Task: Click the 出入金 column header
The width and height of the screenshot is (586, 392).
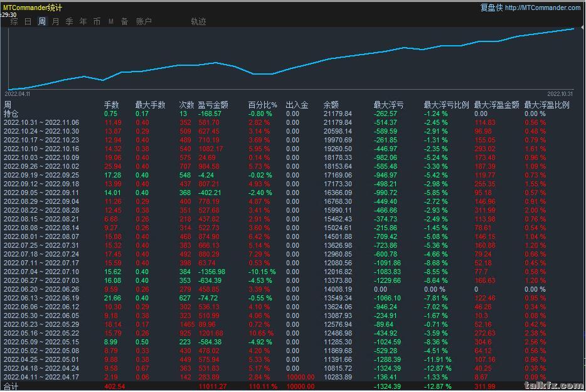Action: (x=297, y=105)
